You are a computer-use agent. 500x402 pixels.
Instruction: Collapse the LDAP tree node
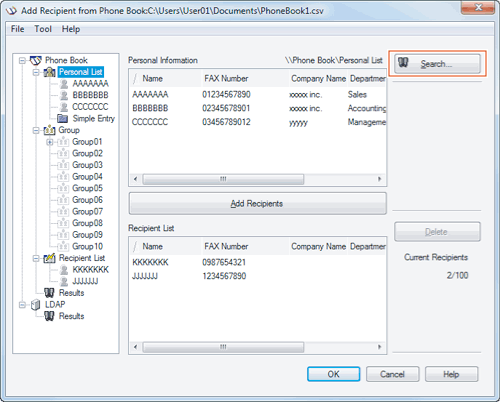(22, 305)
